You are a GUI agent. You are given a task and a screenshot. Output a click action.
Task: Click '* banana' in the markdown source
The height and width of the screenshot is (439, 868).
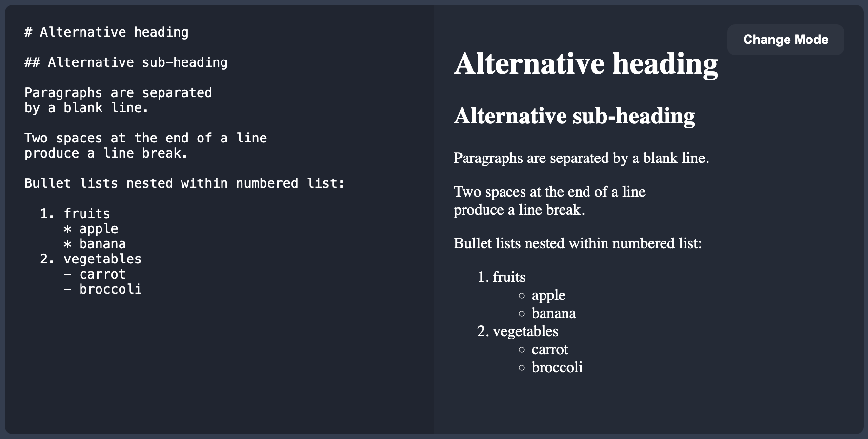point(95,243)
